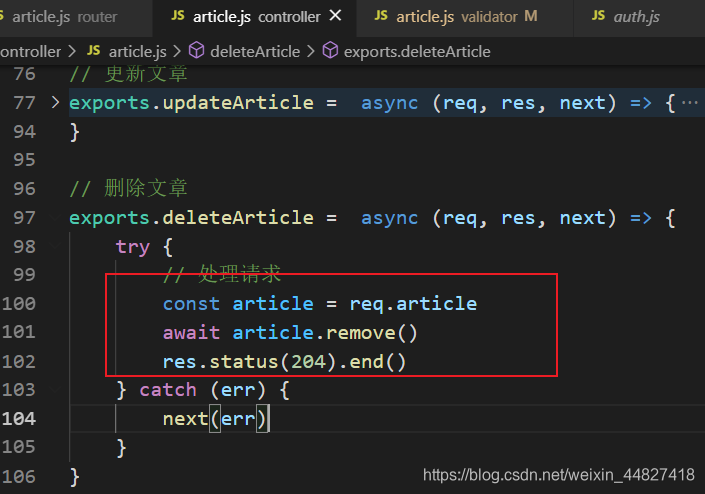The width and height of the screenshot is (705, 494).
Task: Click the number 204 on line 102
Action: 308,362
